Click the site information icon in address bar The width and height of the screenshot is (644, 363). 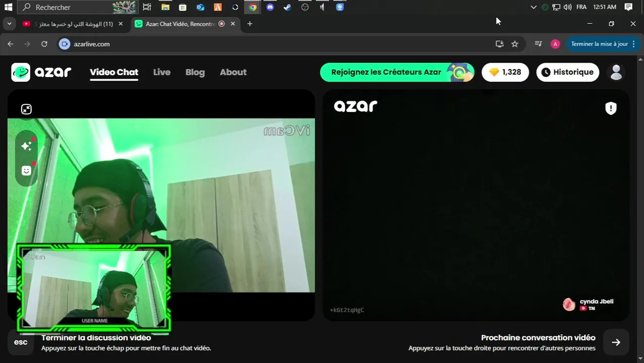(64, 44)
